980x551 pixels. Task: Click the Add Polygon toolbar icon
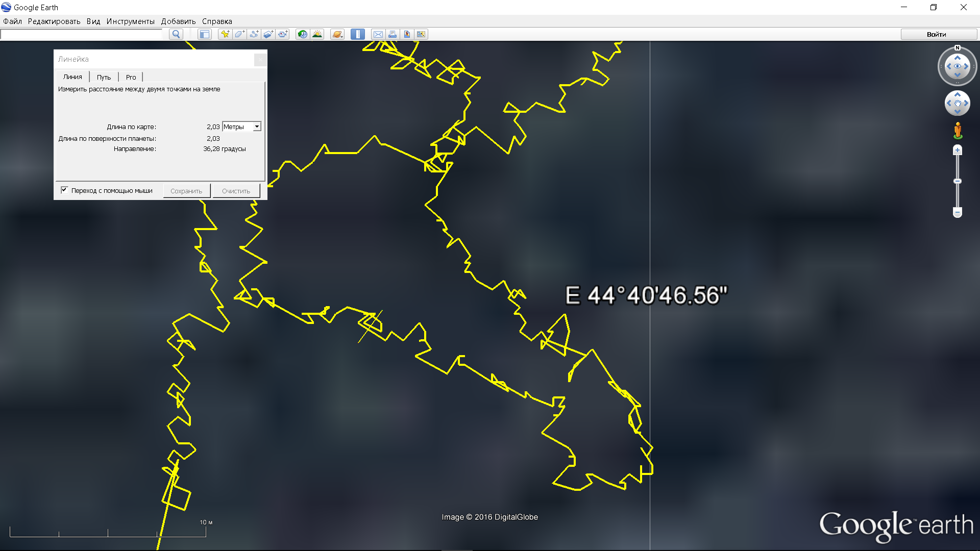coord(239,34)
